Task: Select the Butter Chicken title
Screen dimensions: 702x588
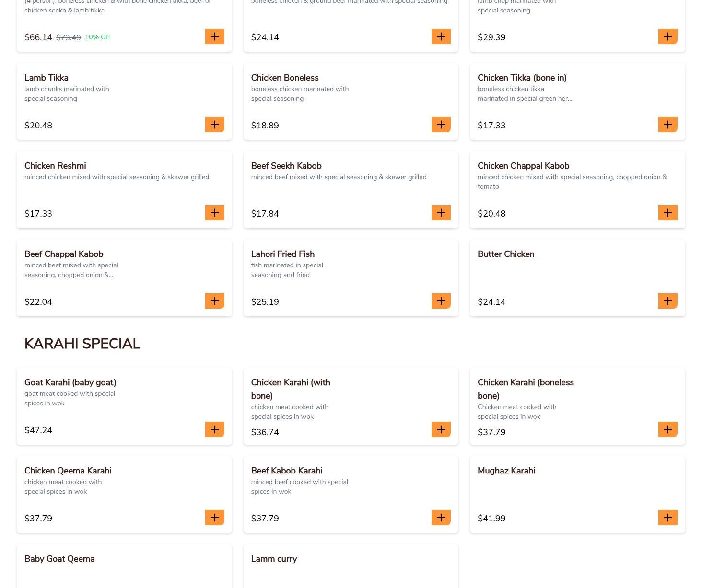Action: [506, 254]
